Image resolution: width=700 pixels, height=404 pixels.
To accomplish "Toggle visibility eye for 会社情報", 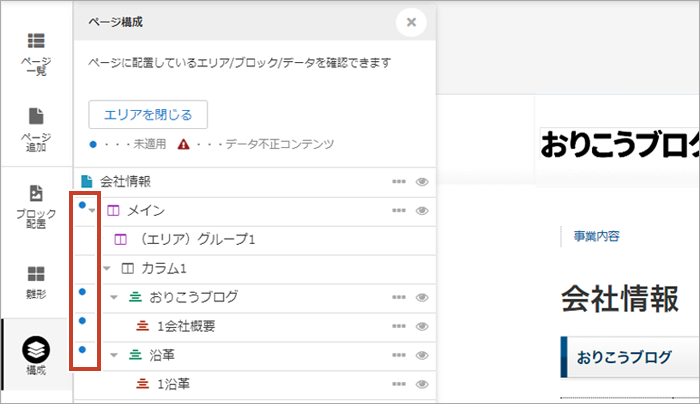I will pyautogui.click(x=422, y=182).
